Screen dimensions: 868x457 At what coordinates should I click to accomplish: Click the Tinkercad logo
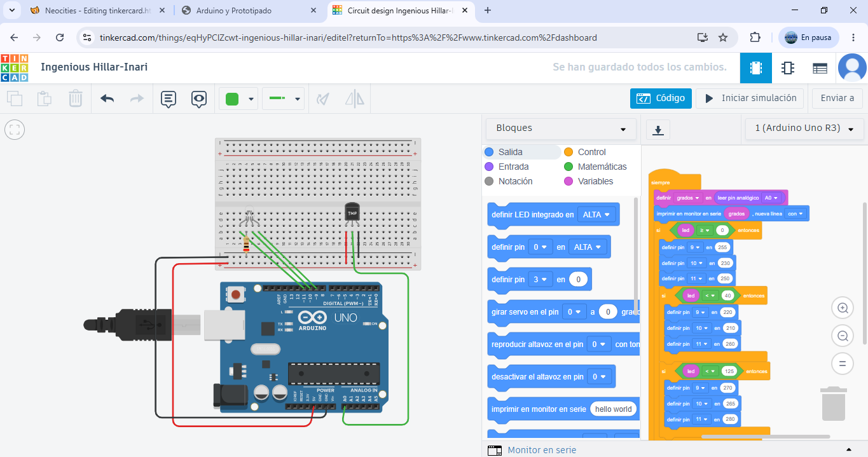tap(15, 67)
